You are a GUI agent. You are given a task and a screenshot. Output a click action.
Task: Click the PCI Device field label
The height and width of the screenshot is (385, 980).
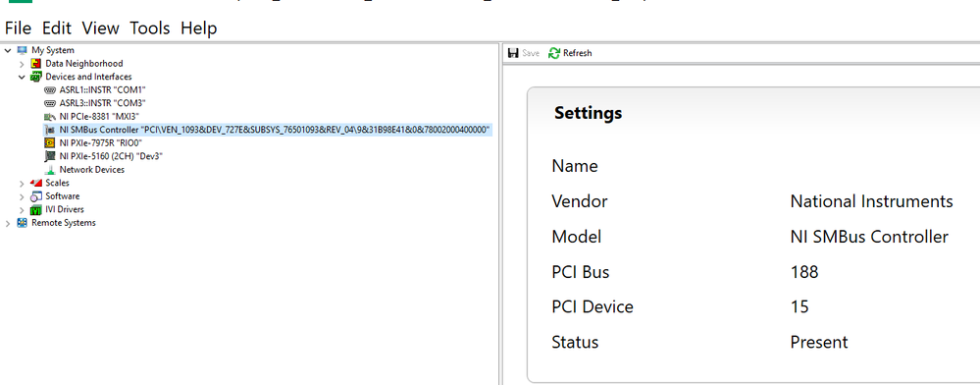pyautogui.click(x=593, y=306)
